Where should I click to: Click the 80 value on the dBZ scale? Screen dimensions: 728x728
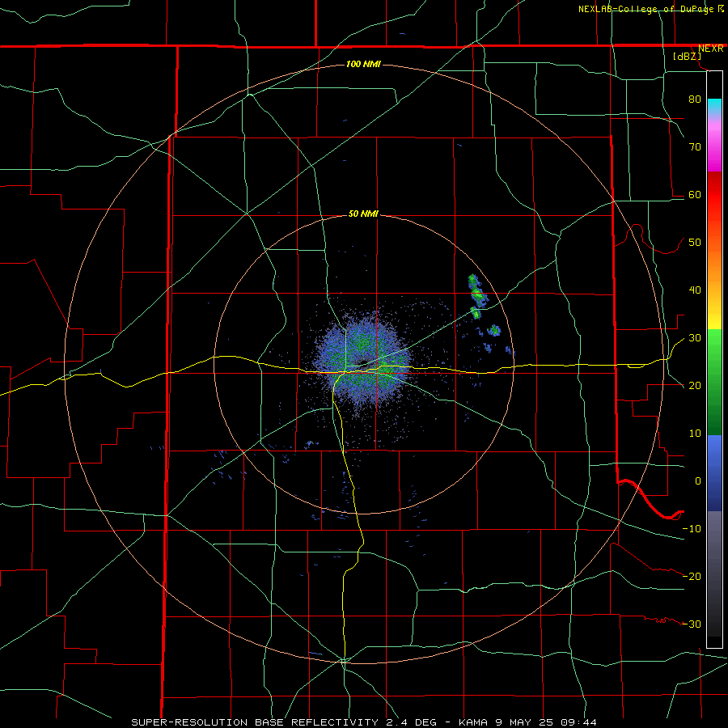pos(695,99)
